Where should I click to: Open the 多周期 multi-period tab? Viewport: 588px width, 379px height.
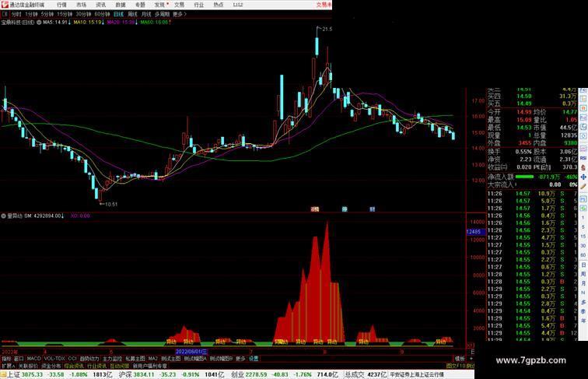pyautogui.click(x=162, y=14)
